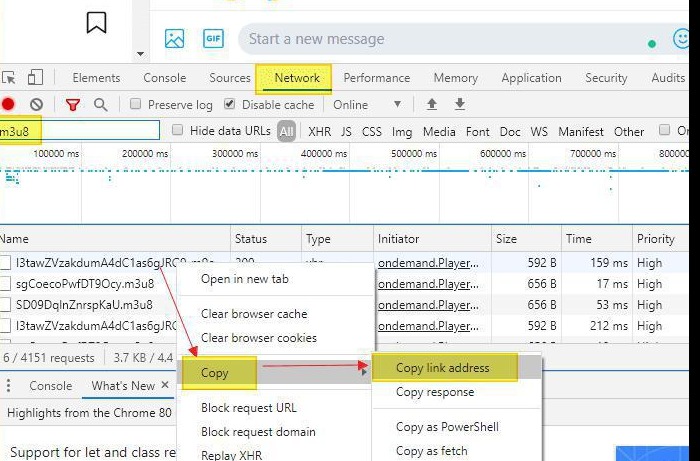Toggle the device toolbar icon
Viewport: 700px width, 461px height.
point(35,78)
